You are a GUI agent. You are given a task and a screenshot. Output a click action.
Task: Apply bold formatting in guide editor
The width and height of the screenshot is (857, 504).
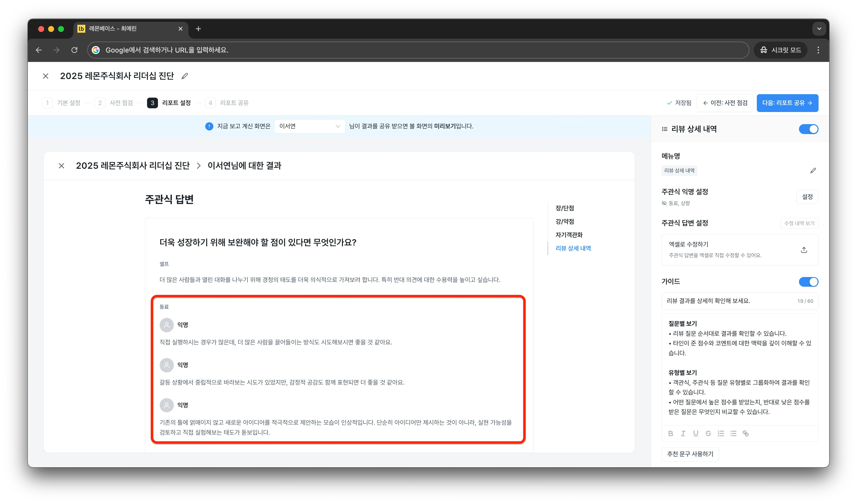[x=671, y=433]
